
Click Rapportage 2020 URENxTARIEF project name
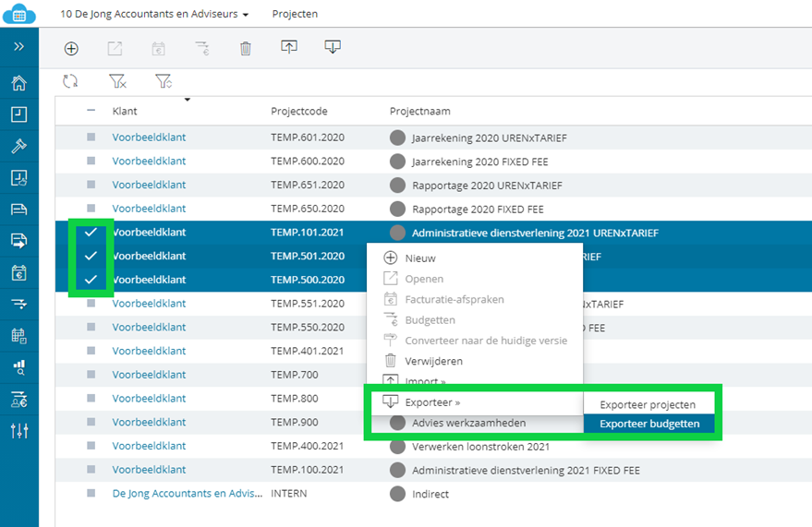488,186
